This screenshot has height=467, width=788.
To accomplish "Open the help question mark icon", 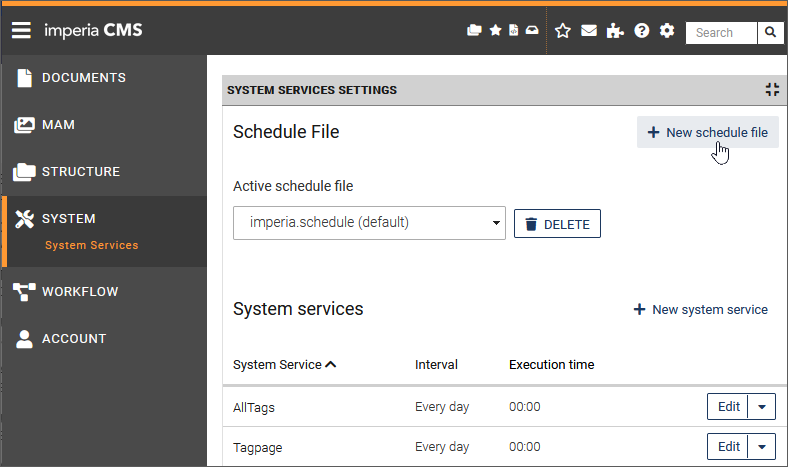I will coord(642,31).
